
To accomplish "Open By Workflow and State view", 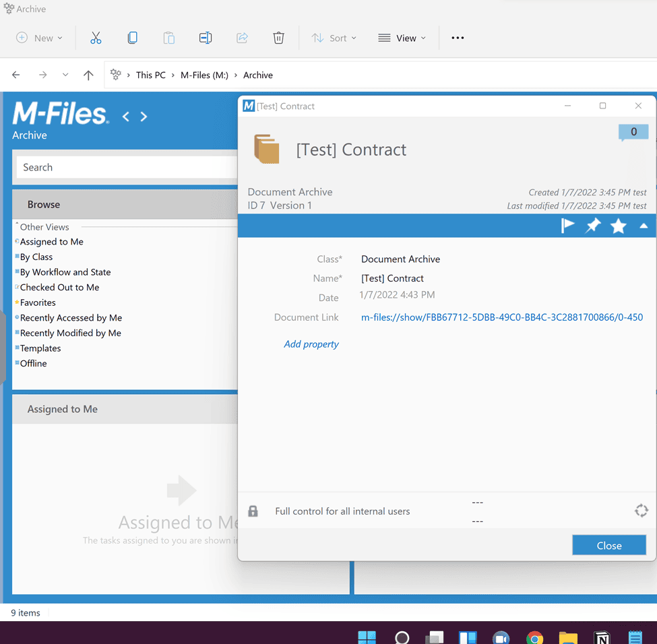I will 65,272.
